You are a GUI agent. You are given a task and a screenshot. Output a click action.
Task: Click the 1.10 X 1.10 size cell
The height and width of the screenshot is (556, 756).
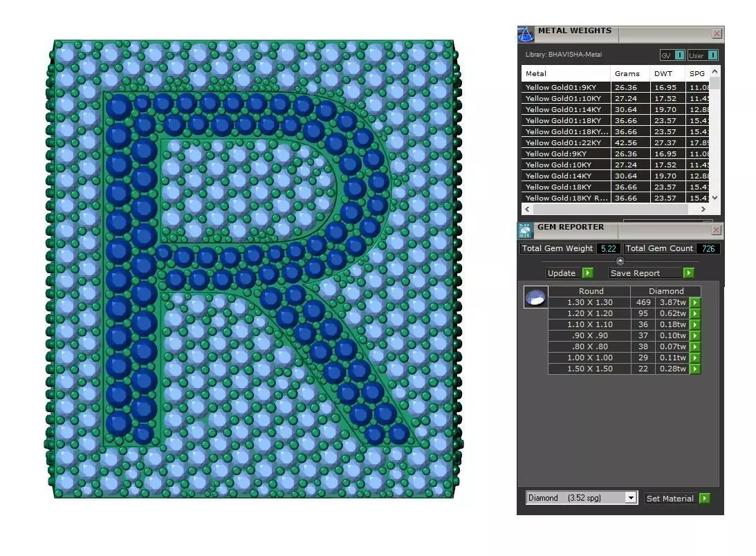pos(590,324)
